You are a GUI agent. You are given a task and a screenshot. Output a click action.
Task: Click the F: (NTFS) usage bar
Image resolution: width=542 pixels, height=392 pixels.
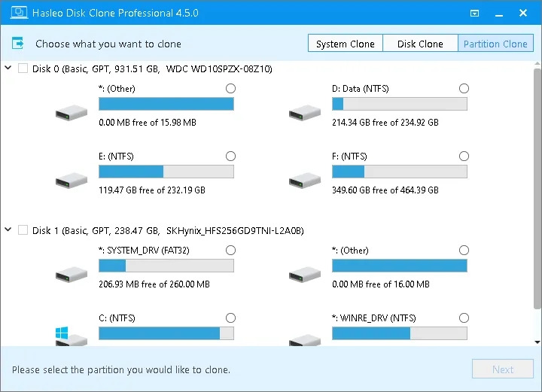[x=400, y=172]
